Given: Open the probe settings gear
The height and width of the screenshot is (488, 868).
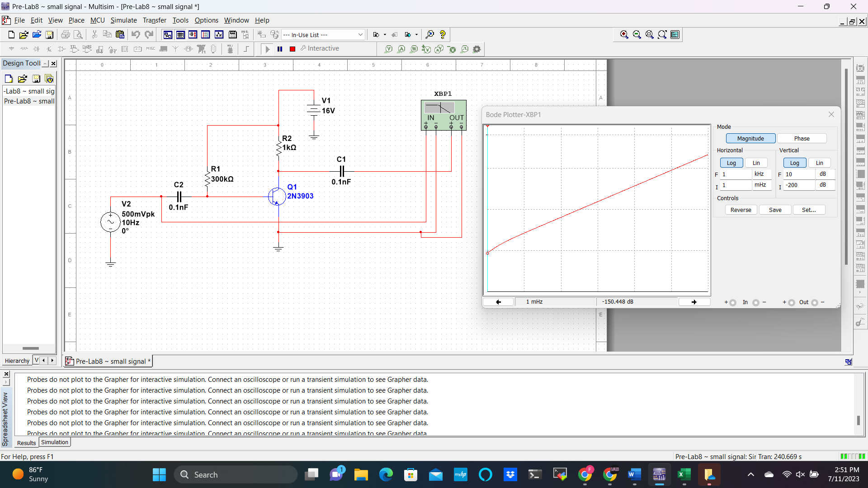Looking at the screenshot, I should click(x=477, y=49).
